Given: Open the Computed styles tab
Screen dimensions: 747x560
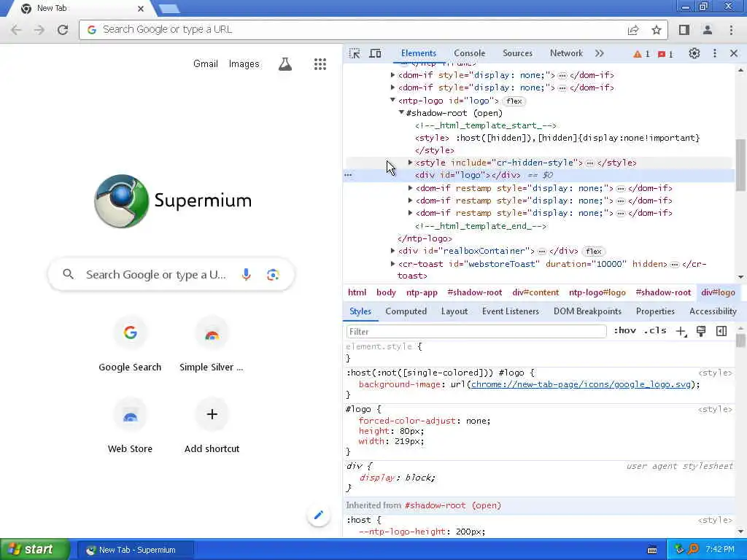Looking at the screenshot, I should tap(406, 311).
